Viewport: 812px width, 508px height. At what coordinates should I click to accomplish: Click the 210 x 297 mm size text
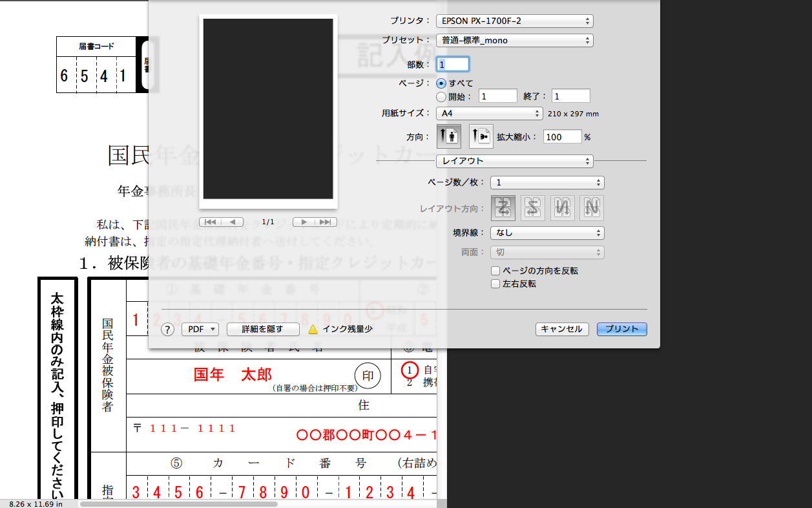pyautogui.click(x=573, y=114)
